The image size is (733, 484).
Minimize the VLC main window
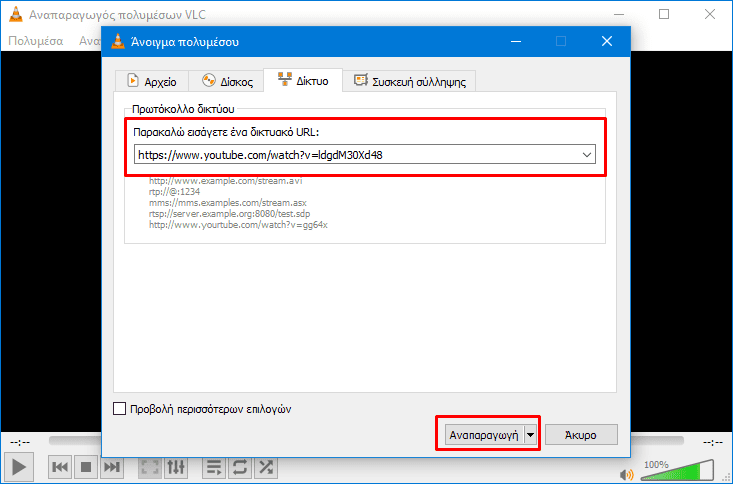pyautogui.click(x=619, y=14)
